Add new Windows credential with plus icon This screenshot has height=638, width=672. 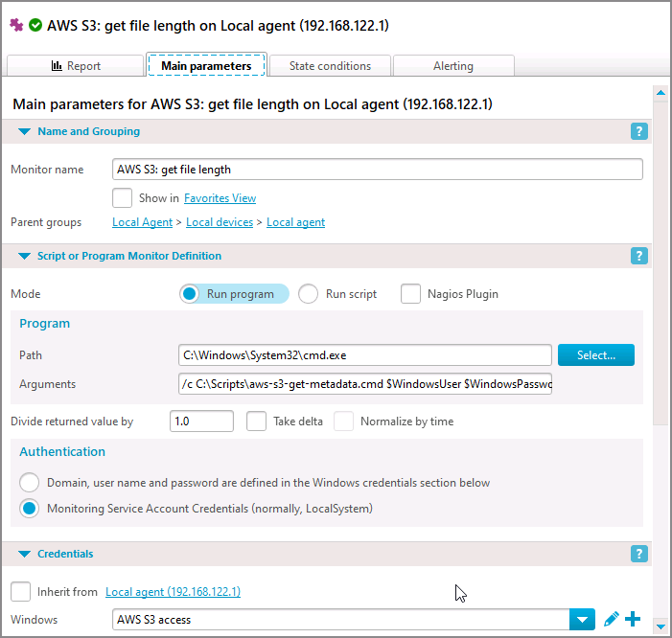[x=633, y=619]
